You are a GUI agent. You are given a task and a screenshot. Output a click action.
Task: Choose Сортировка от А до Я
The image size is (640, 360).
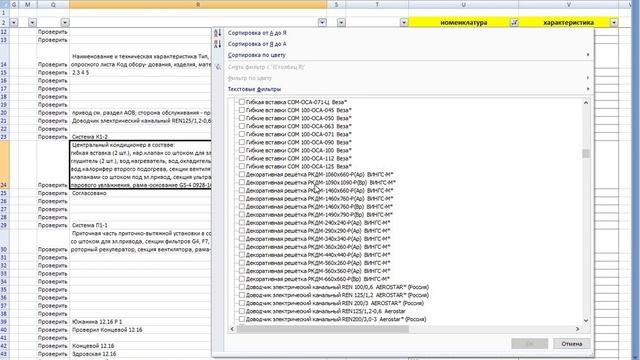coord(257,33)
